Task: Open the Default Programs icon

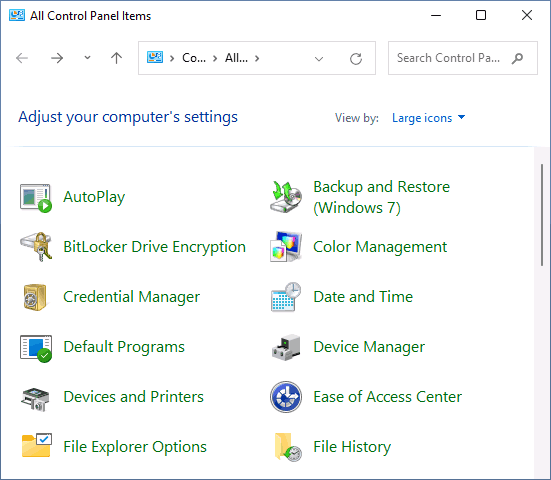Action: click(36, 348)
